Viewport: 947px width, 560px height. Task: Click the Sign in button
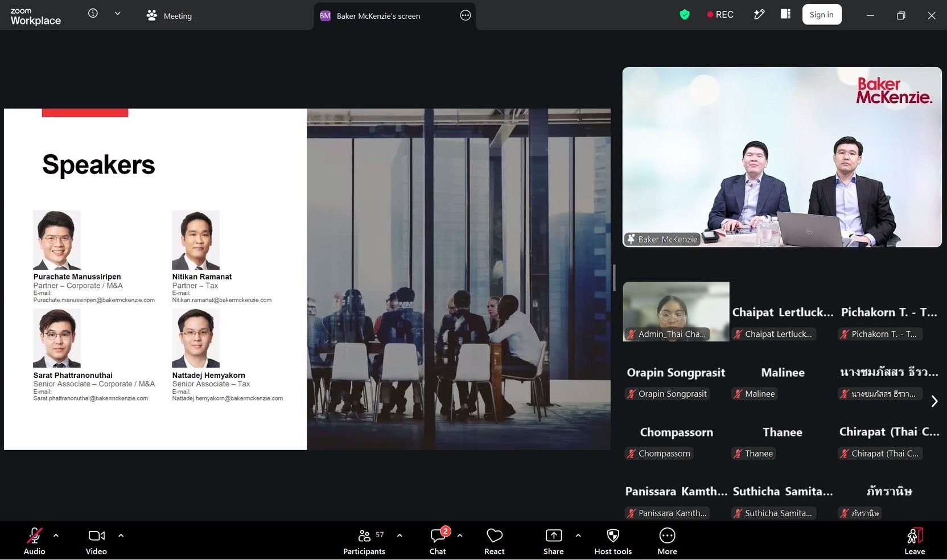pyautogui.click(x=821, y=15)
